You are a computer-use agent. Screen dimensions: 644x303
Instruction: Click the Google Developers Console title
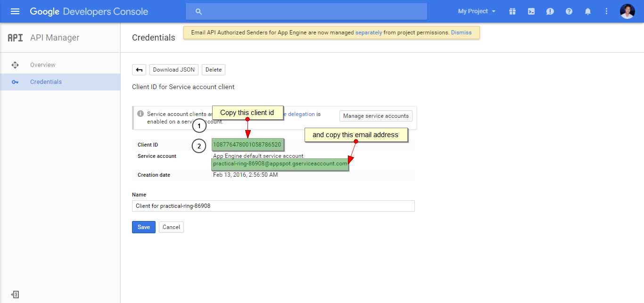click(x=89, y=11)
